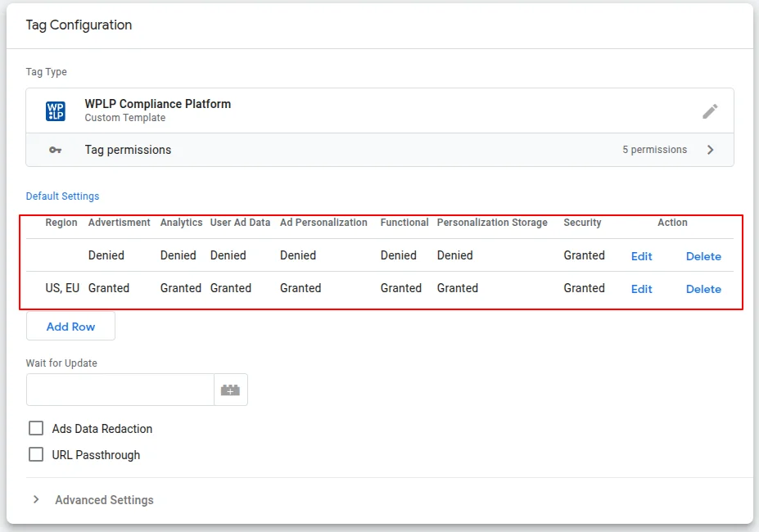Edit the all-denied default consent row
This screenshot has height=532, width=759.
click(x=641, y=255)
